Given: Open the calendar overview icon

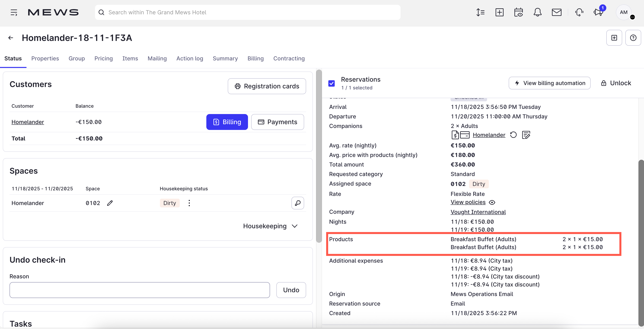Looking at the screenshot, I should tap(518, 12).
